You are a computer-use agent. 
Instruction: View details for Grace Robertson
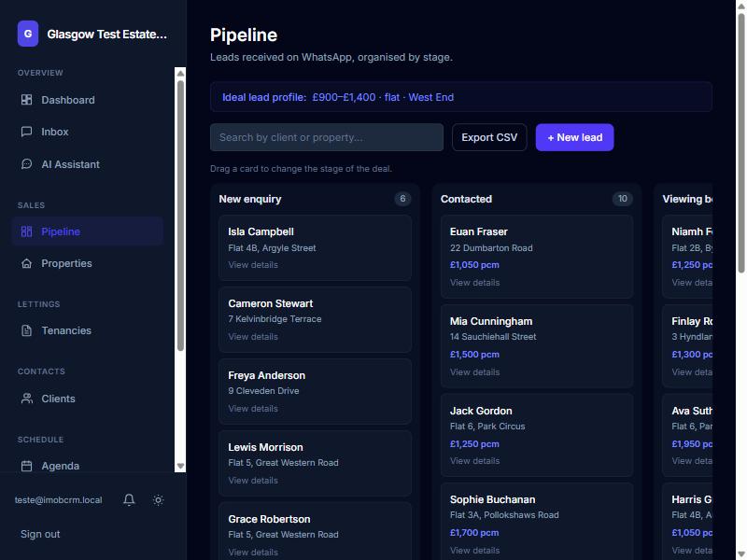253,553
